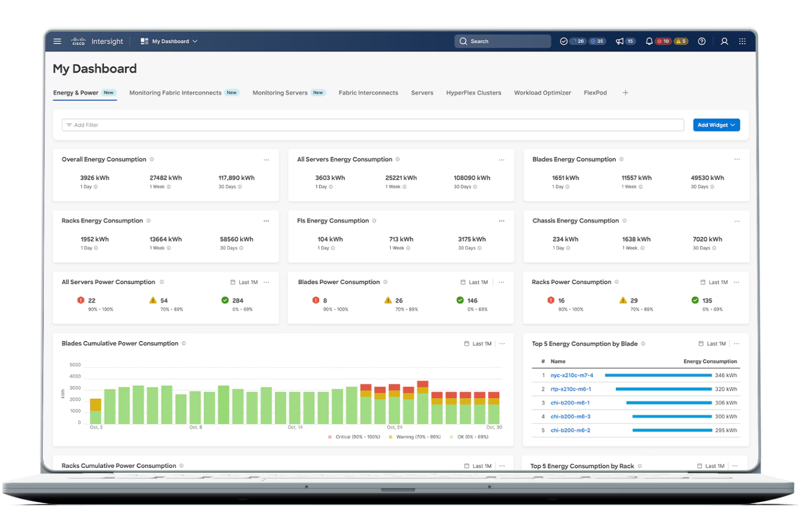This screenshot has width=798, height=532.
Task: Switch to Energy & Power tab
Action: point(85,93)
